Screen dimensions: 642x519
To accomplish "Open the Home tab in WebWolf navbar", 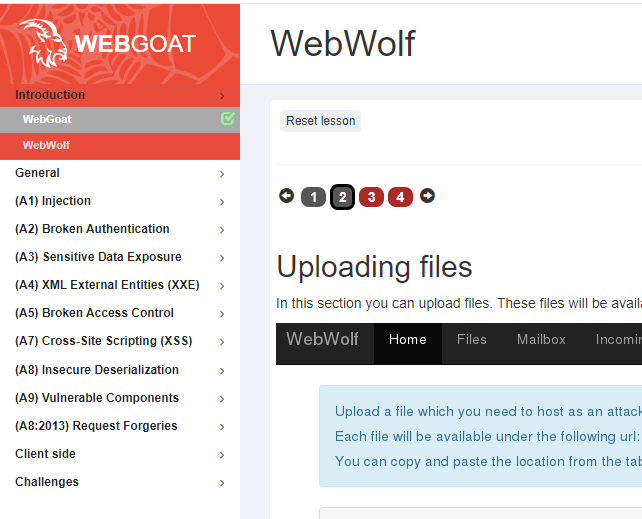I will (408, 344).
